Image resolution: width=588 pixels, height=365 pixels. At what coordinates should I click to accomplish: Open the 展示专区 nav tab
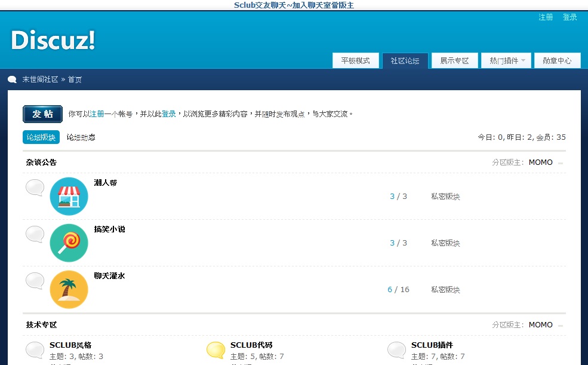click(454, 61)
